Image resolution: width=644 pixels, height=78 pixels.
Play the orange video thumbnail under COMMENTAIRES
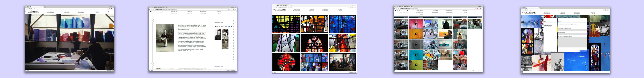click(x=416, y=34)
